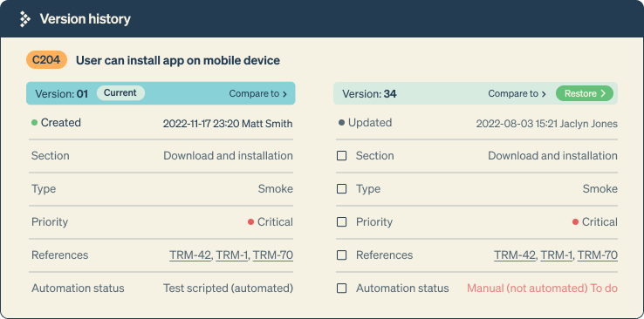Screen dimensions: 644x319
Task: Click the orange C204 case ID badge
Action: 46,60
